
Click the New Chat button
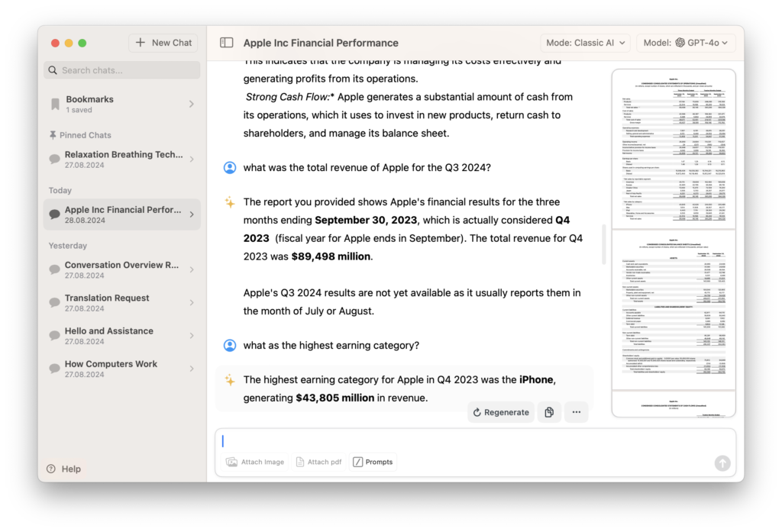pyautogui.click(x=163, y=43)
